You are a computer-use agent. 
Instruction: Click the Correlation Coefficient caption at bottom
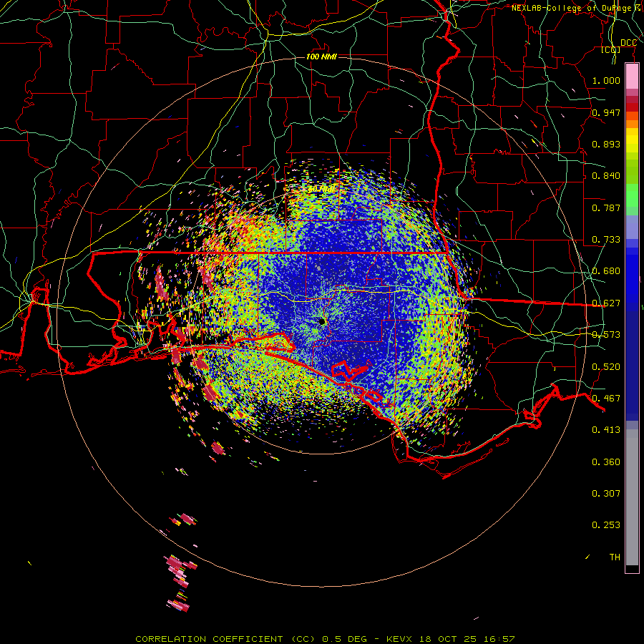(x=325, y=639)
